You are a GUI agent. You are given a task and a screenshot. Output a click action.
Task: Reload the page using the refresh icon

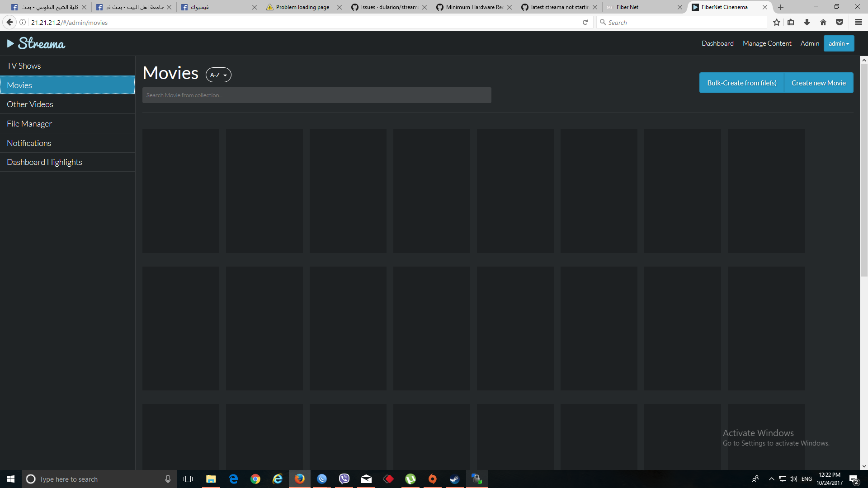[585, 22]
